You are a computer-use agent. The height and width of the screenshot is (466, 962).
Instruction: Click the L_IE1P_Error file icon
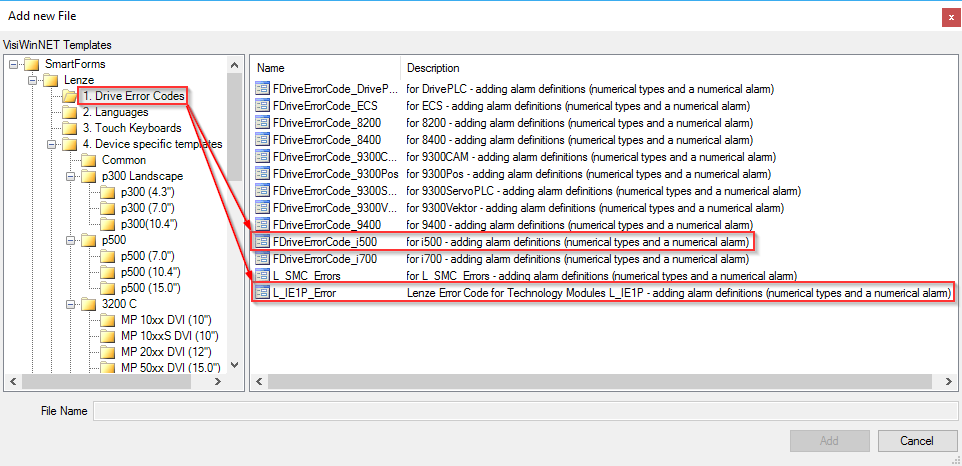tap(262, 293)
